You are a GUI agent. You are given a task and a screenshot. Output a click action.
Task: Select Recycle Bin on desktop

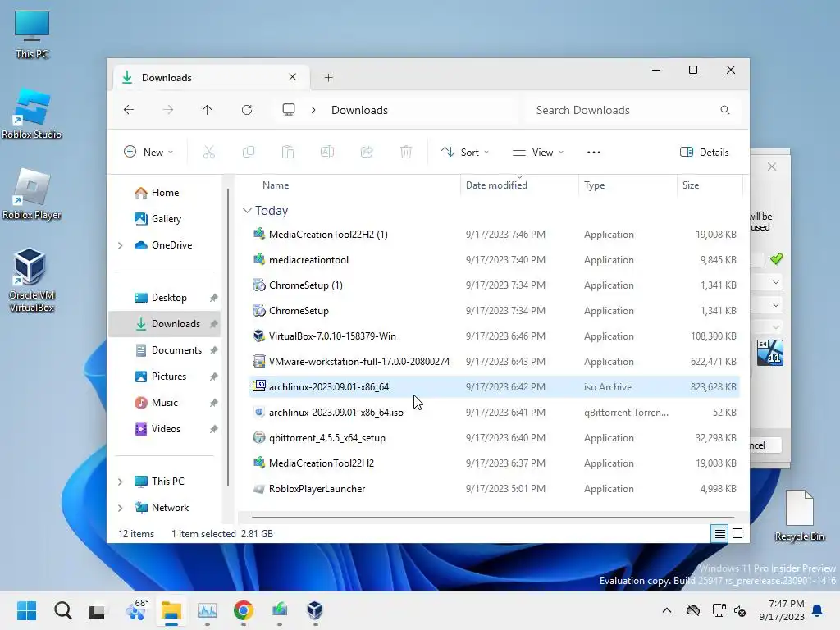(800, 515)
